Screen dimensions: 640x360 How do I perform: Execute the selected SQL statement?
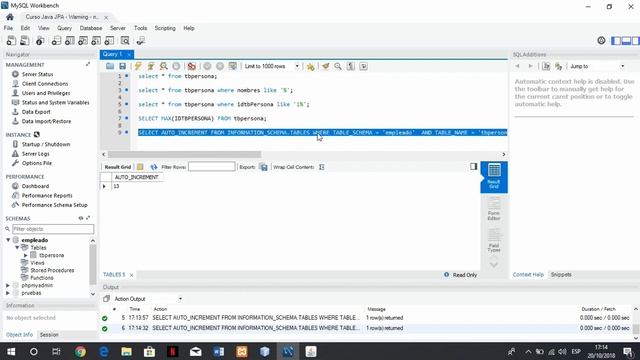tap(138, 66)
